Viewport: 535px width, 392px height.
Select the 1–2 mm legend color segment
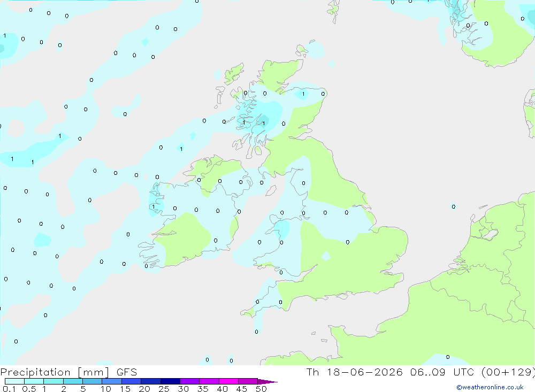53,381
